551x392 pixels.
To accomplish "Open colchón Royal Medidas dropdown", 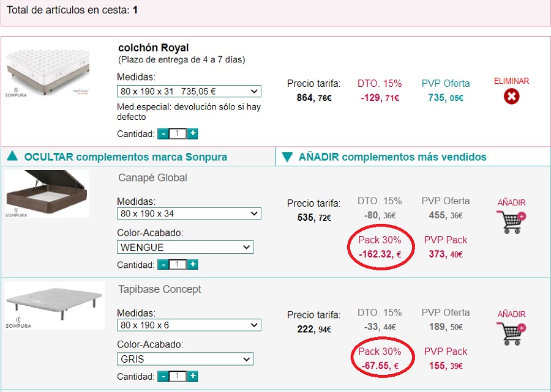I will (189, 91).
